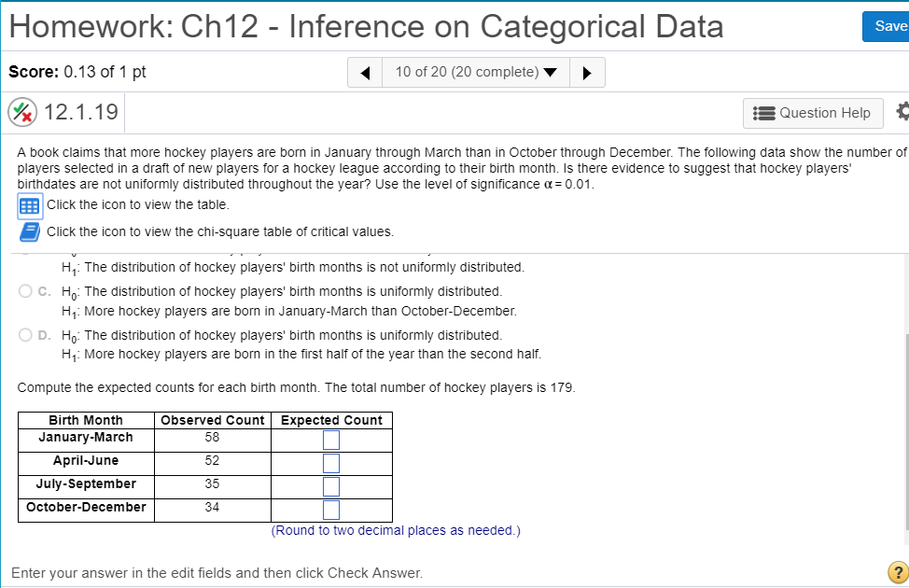Click the orange help question mark icon
The height and width of the screenshot is (588, 909).
pyautogui.click(x=897, y=573)
